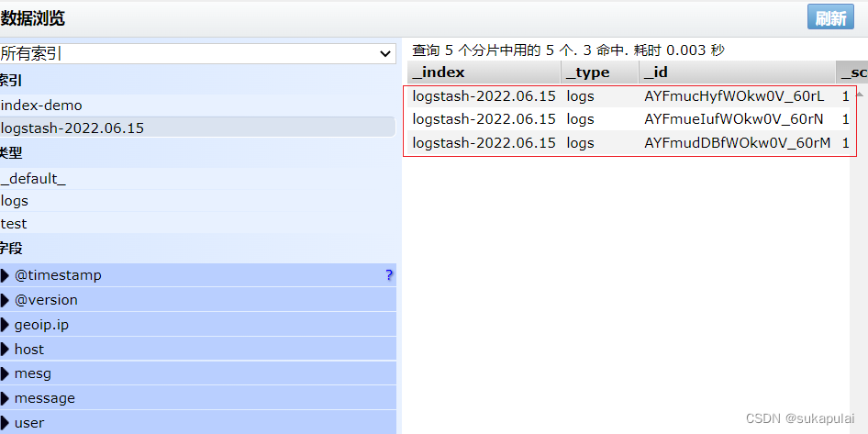Sort by the _id column header
The width and height of the screenshot is (868, 434).
click(737, 72)
